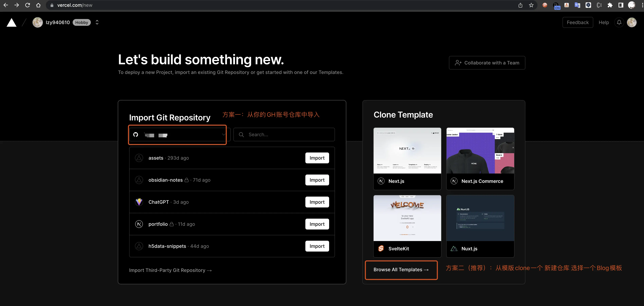Open the Help menu item
The image size is (644, 306).
pyautogui.click(x=603, y=23)
